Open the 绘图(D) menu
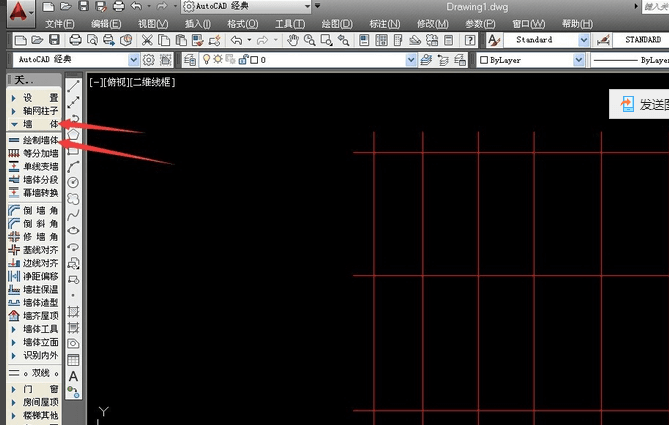 point(337,24)
